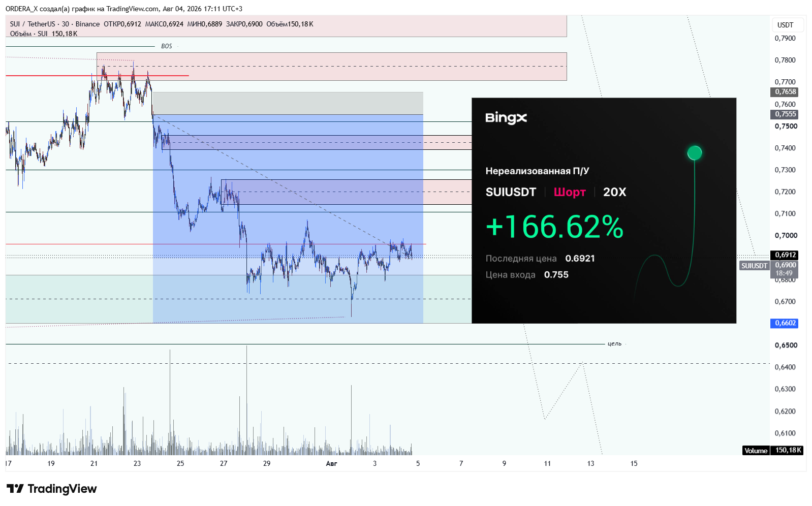Click the цель target line label
This screenshot has width=812, height=506.
coord(615,344)
